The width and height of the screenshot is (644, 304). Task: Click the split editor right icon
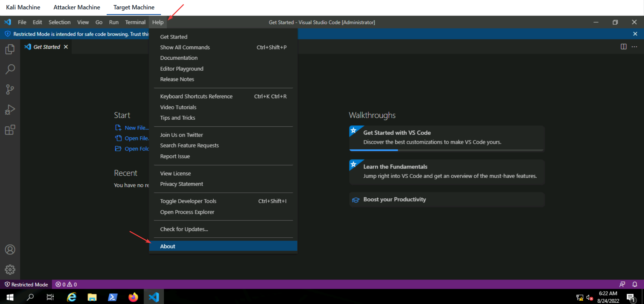pos(624,47)
